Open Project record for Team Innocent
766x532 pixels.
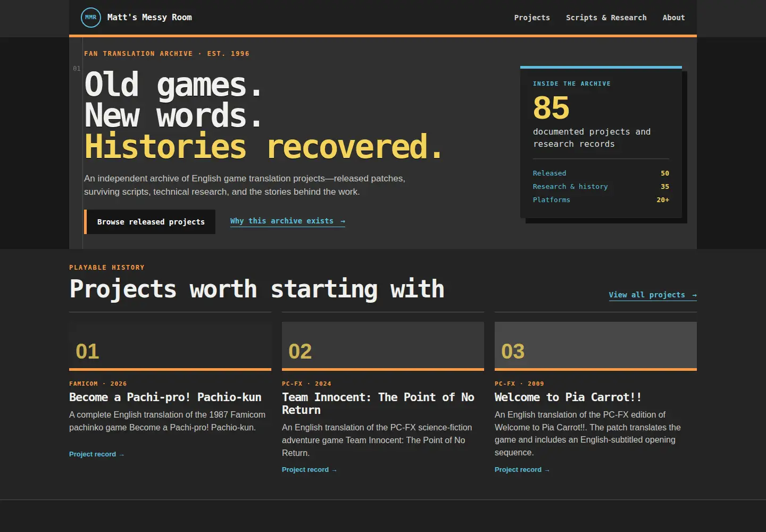(309, 470)
